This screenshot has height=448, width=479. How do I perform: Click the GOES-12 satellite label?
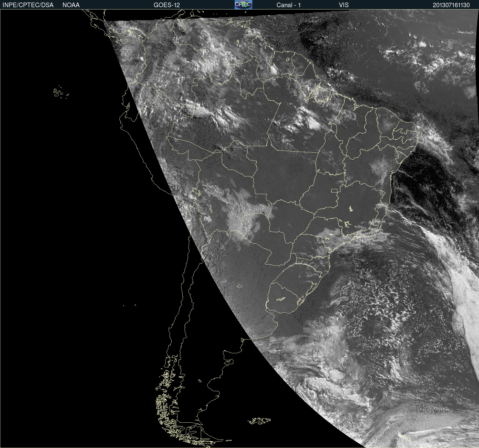[167, 5]
